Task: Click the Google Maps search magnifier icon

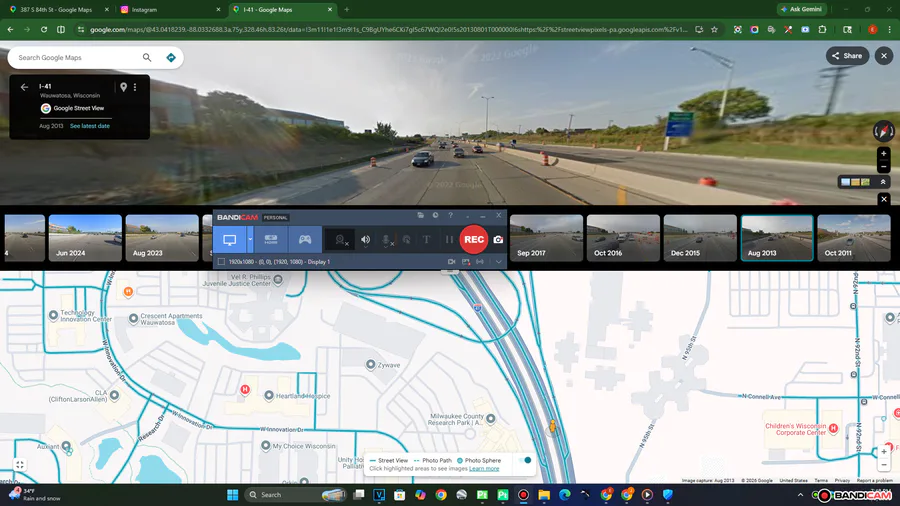Action: 147,57
